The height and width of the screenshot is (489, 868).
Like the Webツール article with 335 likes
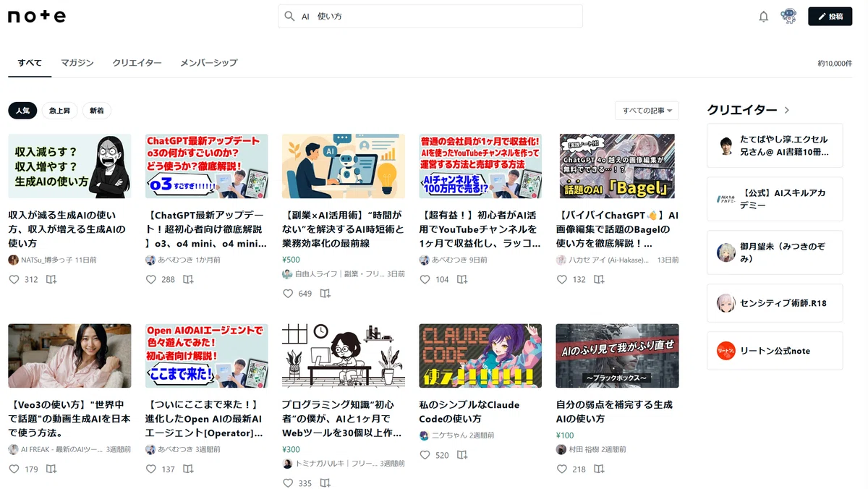tap(288, 483)
